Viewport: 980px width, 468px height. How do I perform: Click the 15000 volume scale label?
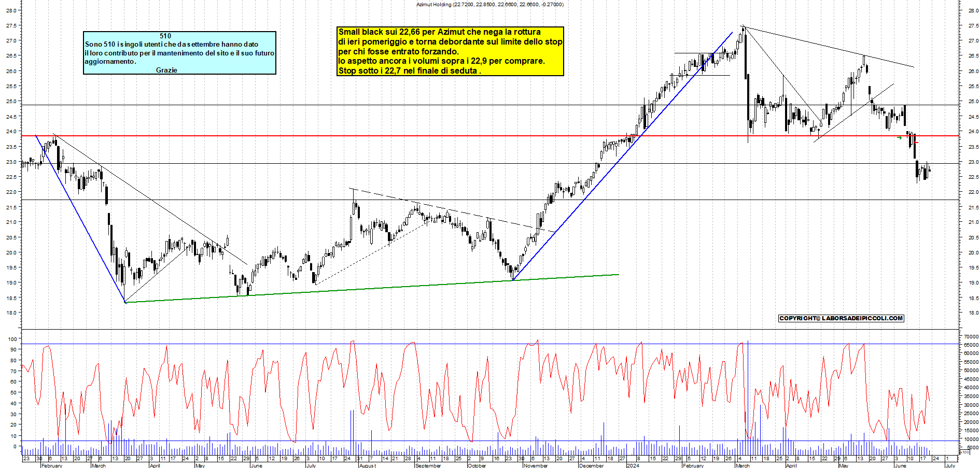972,431
